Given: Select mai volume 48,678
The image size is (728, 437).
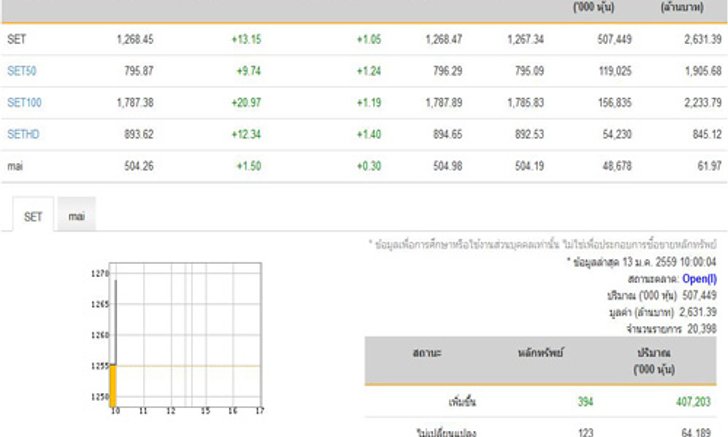Looking at the screenshot, I should click(x=617, y=166).
